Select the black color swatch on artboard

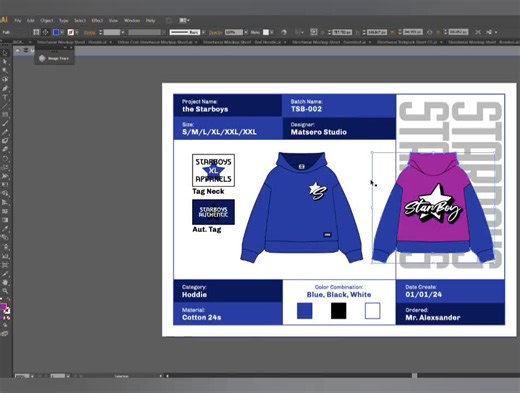coord(338,311)
